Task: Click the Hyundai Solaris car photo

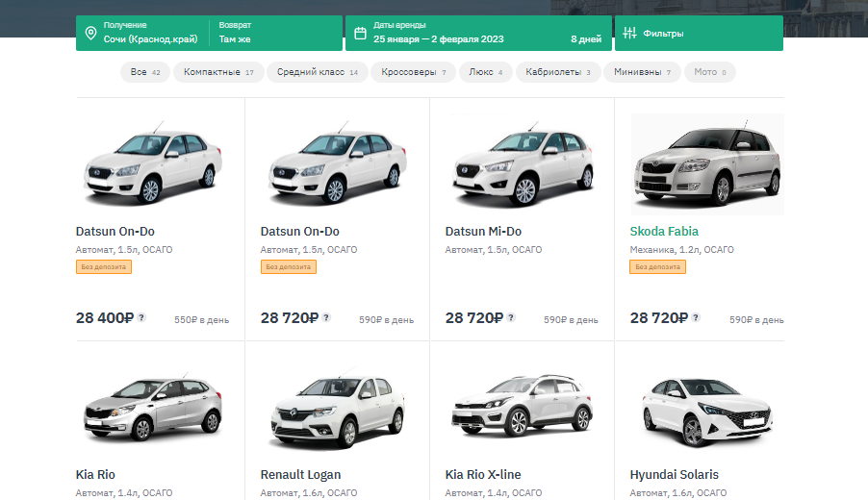Action: coord(706,409)
